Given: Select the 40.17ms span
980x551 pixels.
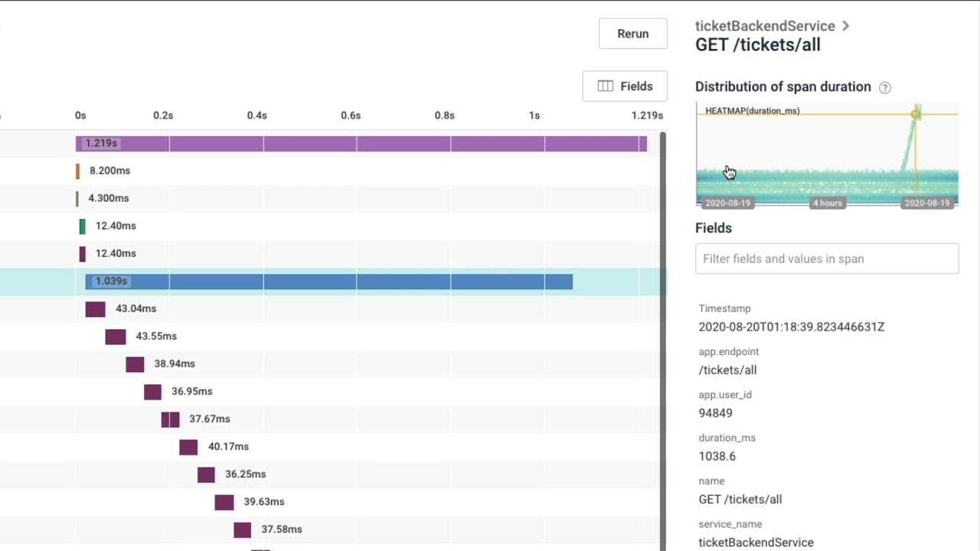Looking at the screenshot, I should point(188,446).
